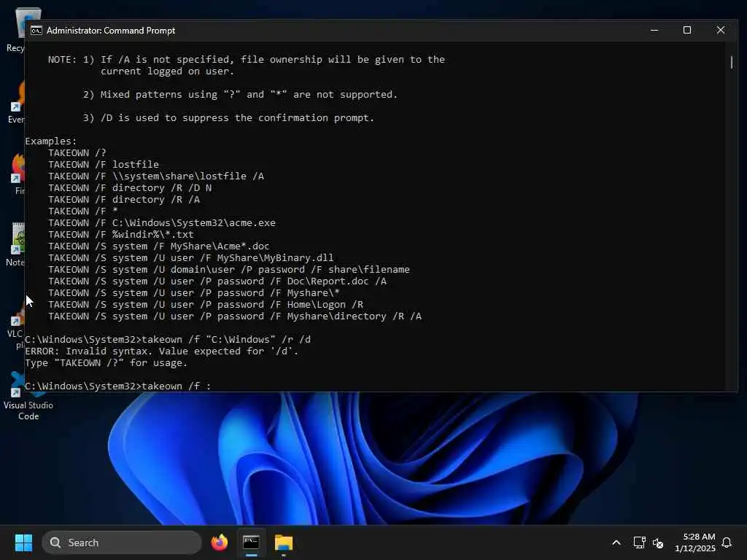Select the Recycle Bin desktop icon

coord(15,30)
